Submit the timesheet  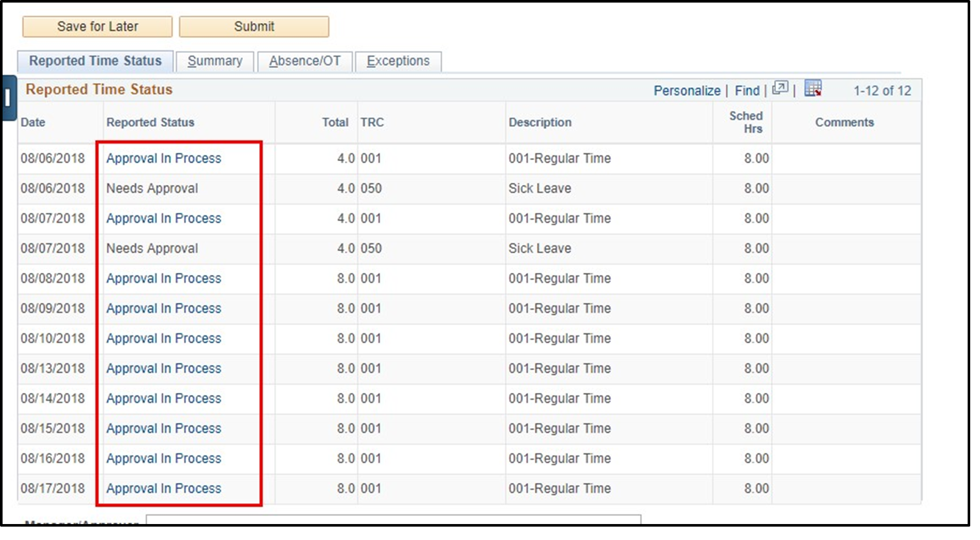pos(253,26)
